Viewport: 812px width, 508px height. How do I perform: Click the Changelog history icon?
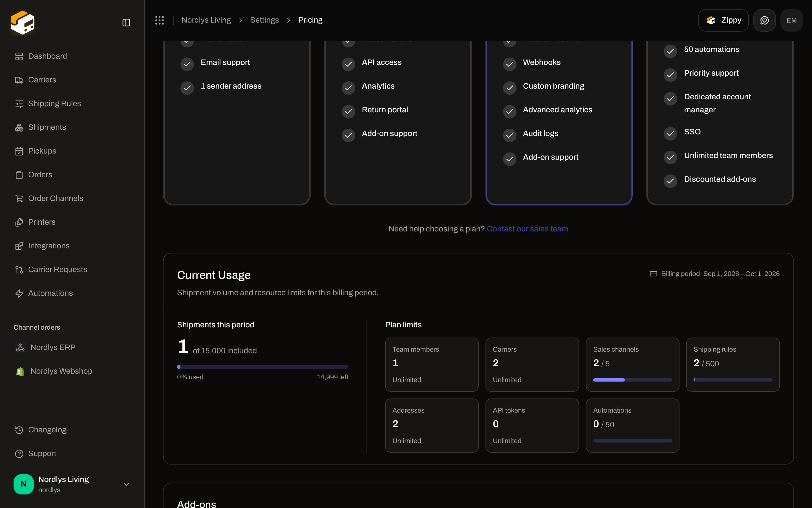point(19,430)
